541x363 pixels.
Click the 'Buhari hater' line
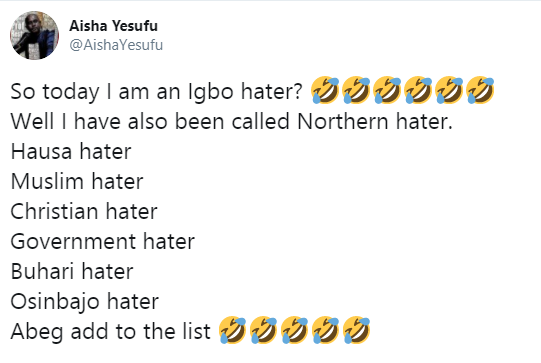pos(72,272)
